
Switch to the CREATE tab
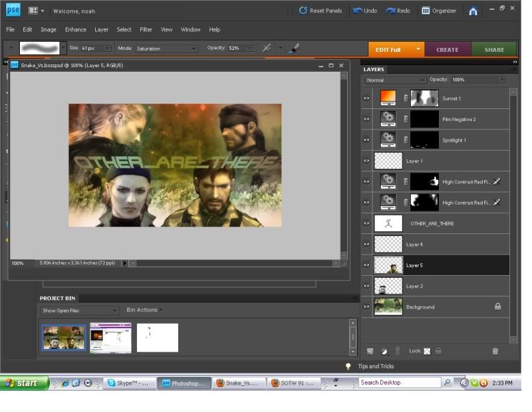[x=447, y=50]
